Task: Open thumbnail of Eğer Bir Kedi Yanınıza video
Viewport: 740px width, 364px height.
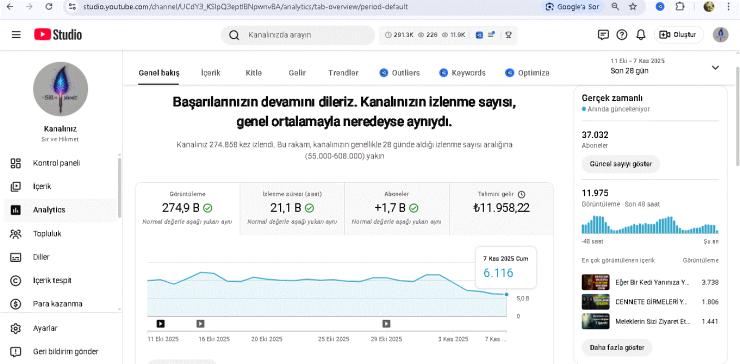Action: [x=595, y=282]
